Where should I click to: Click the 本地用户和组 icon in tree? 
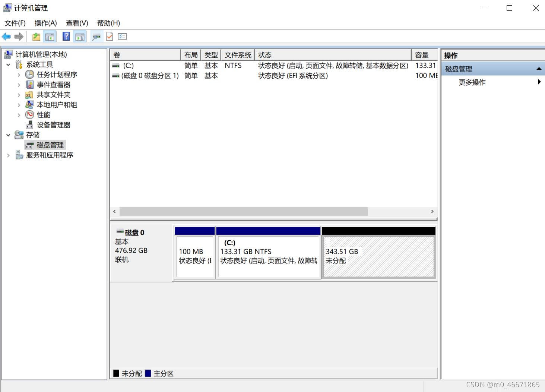tap(29, 105)
